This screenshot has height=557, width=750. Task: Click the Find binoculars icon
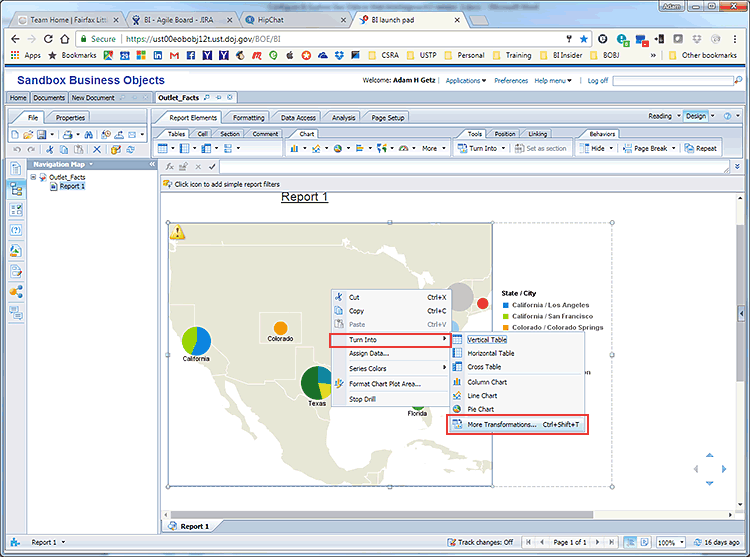coord(88,135)
